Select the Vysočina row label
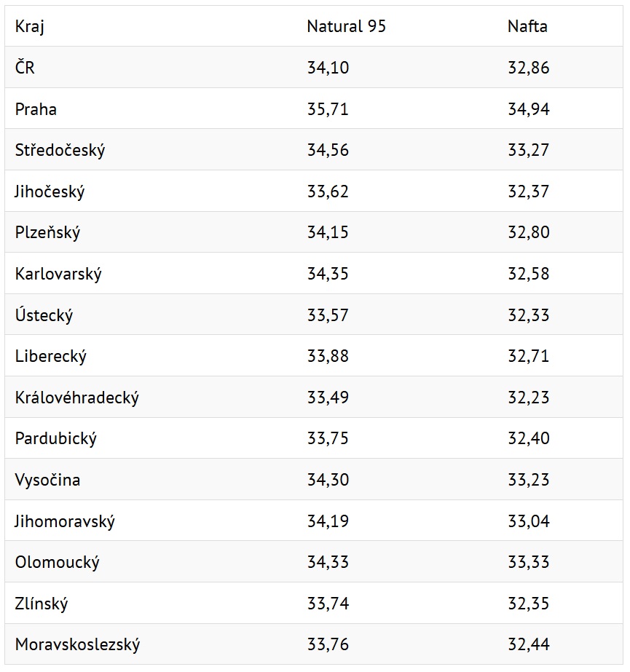 point(47,480)
